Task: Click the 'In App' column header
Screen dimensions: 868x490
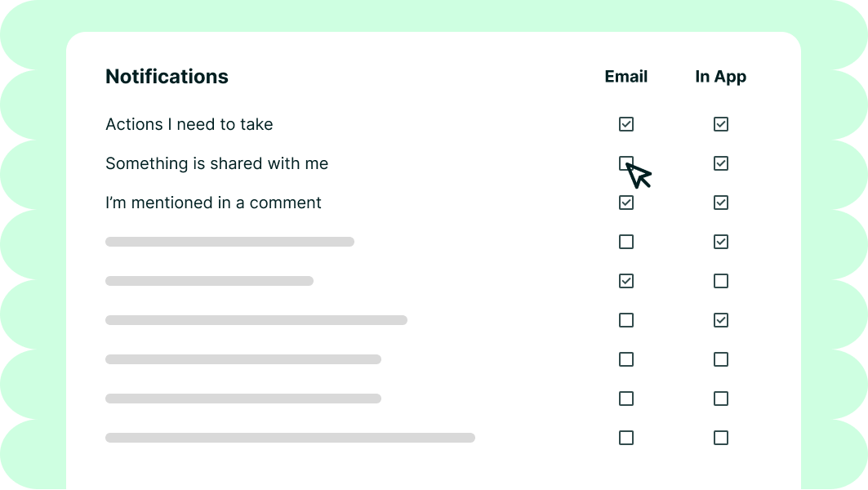Action: tap(720, 76)
